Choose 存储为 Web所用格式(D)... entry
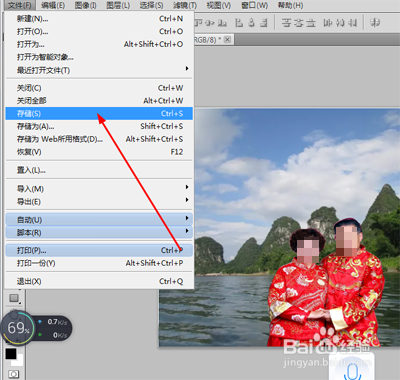Image resolution: width=400 pixels, height=380 pixels. click(x=99, y=139)
